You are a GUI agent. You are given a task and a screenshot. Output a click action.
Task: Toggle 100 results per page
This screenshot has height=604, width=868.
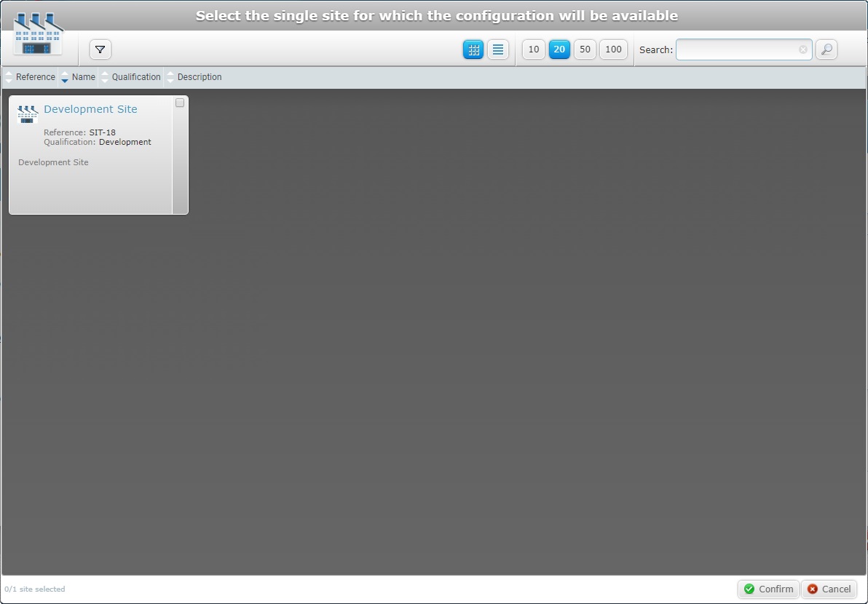click(613, 49)
